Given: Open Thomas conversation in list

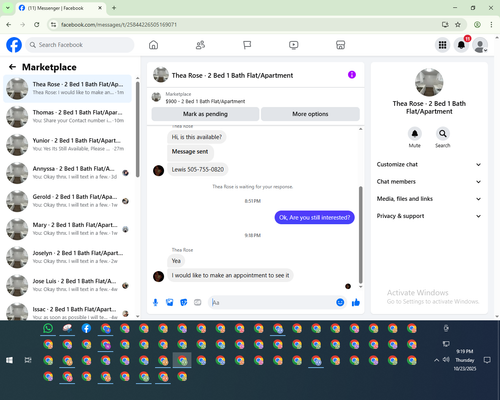Looking at the screenshot, I should point(67,117).
